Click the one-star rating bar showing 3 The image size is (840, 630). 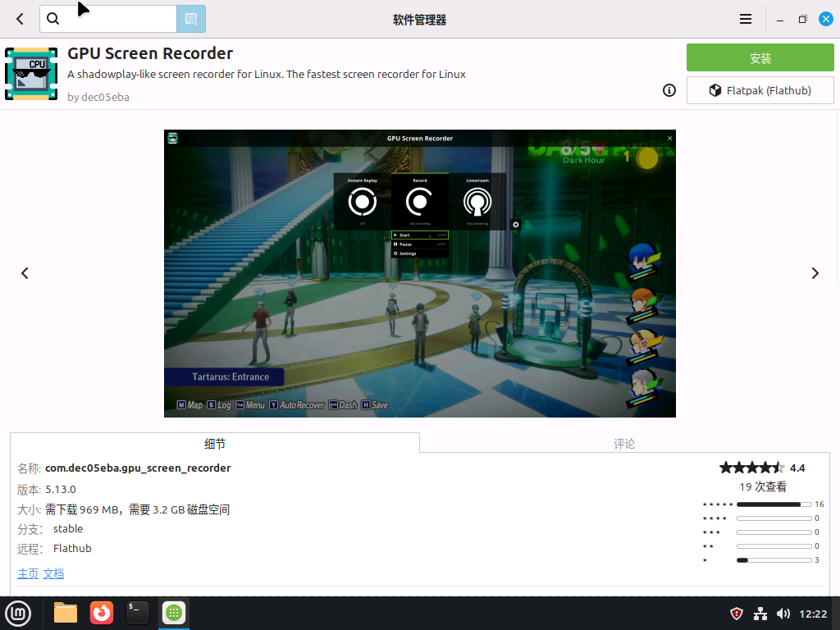point(774,559)
